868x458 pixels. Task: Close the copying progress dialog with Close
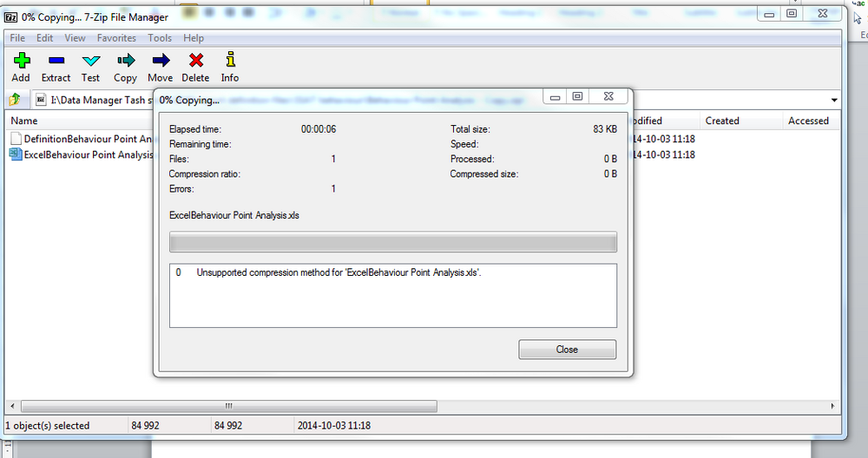[x=567, y=350]
